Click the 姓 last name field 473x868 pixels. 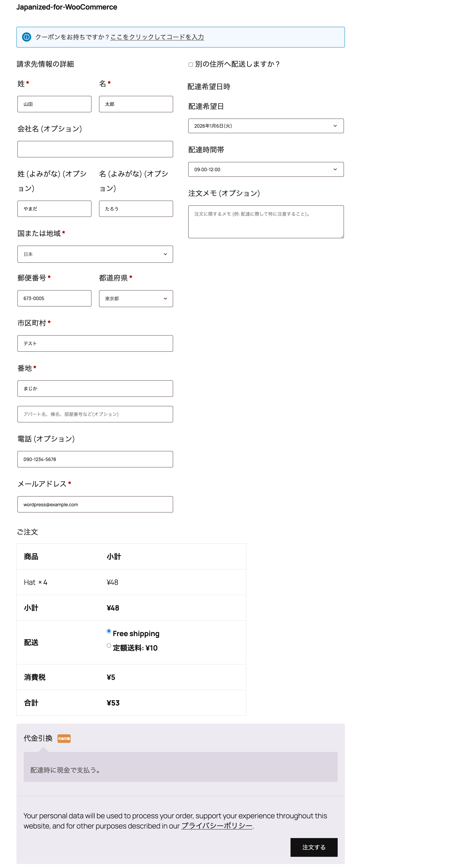click(54, 104)
